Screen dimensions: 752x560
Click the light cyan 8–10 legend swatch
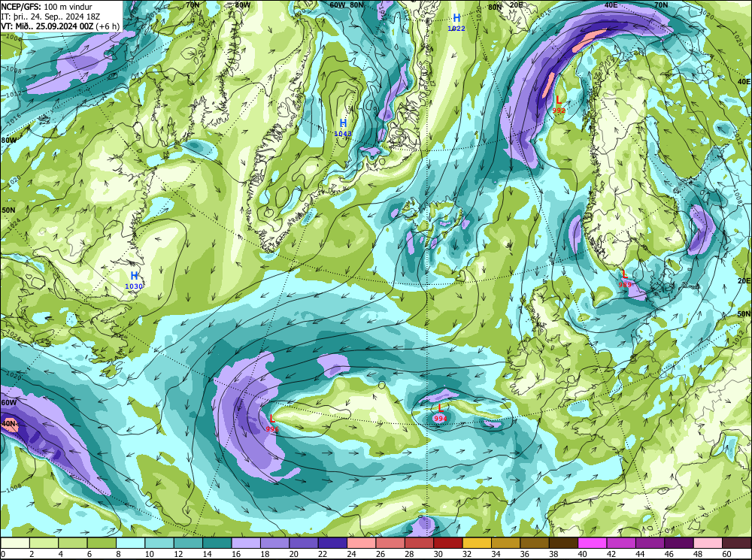tap(130, 543)
